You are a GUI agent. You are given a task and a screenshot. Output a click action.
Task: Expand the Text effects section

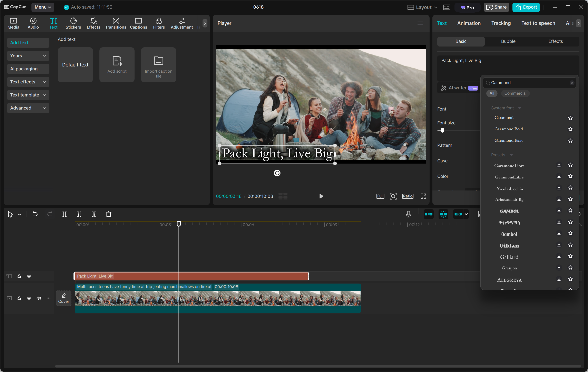(28, 82)
